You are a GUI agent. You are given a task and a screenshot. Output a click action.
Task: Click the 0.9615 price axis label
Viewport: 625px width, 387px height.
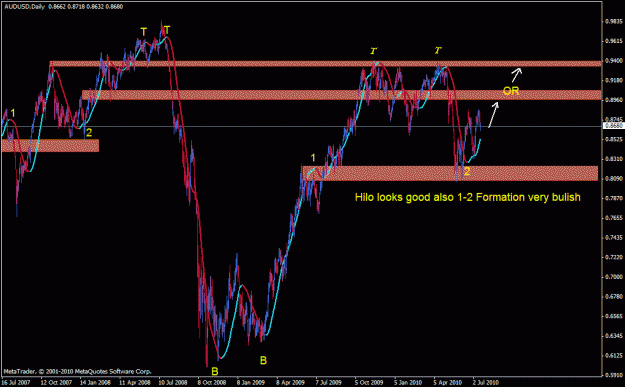614,41
